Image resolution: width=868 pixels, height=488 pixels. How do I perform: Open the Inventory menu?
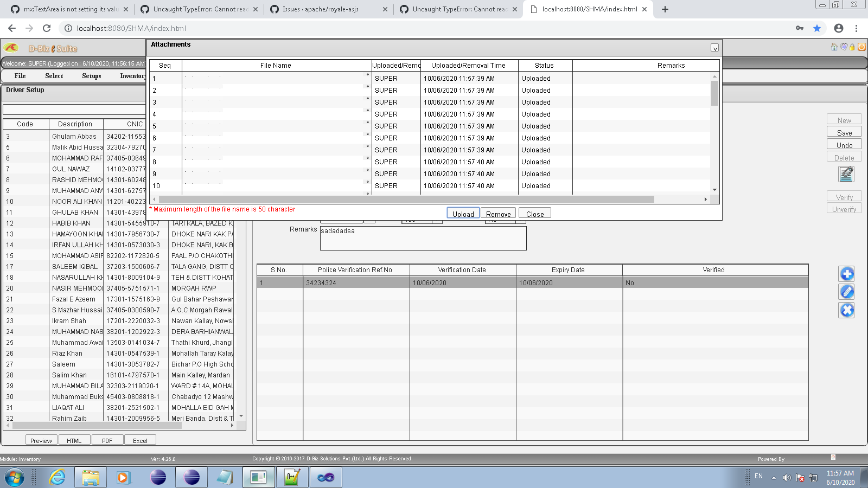coord(132,76)
